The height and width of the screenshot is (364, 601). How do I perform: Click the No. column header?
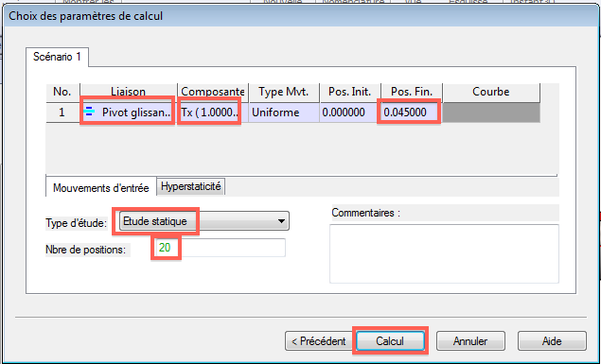(62, 92)
